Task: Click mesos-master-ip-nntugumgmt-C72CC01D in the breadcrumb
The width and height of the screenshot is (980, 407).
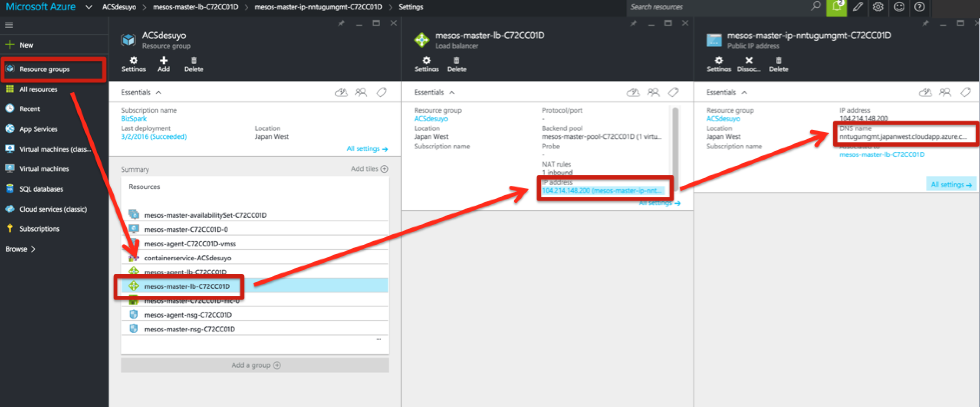Action: [318, 7]
